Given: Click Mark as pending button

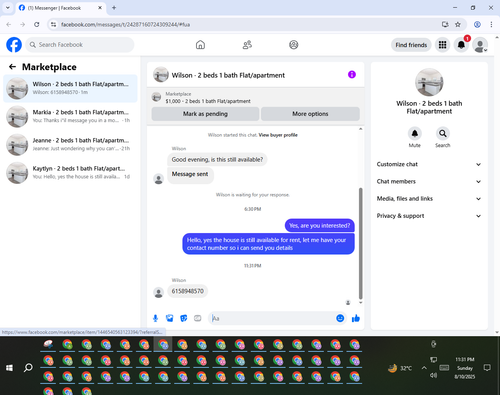Looking at the screenshot, I should coord(205,114).
